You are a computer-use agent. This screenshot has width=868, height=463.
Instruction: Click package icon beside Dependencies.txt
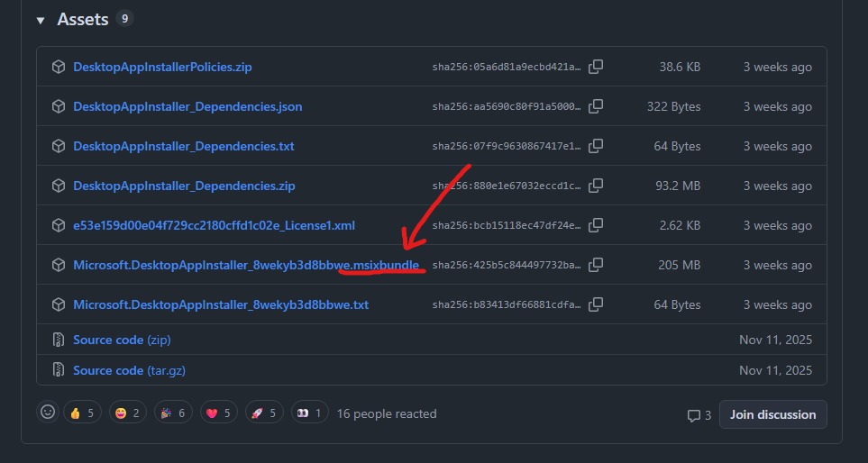click(x=58, y=146)
